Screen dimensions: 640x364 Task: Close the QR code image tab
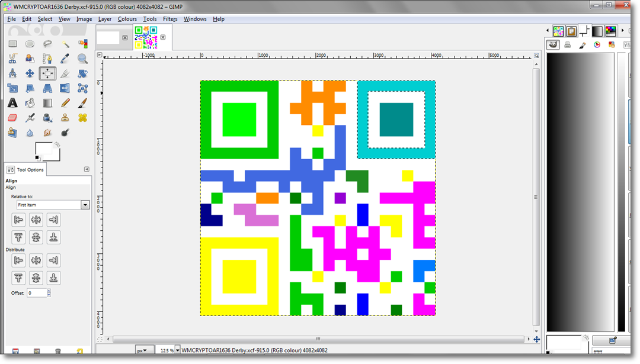163,37
